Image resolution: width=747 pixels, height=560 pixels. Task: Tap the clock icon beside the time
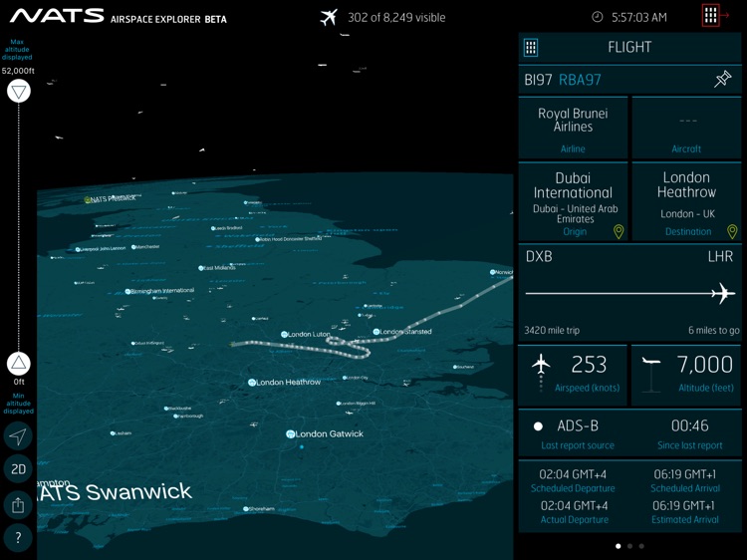597,17
